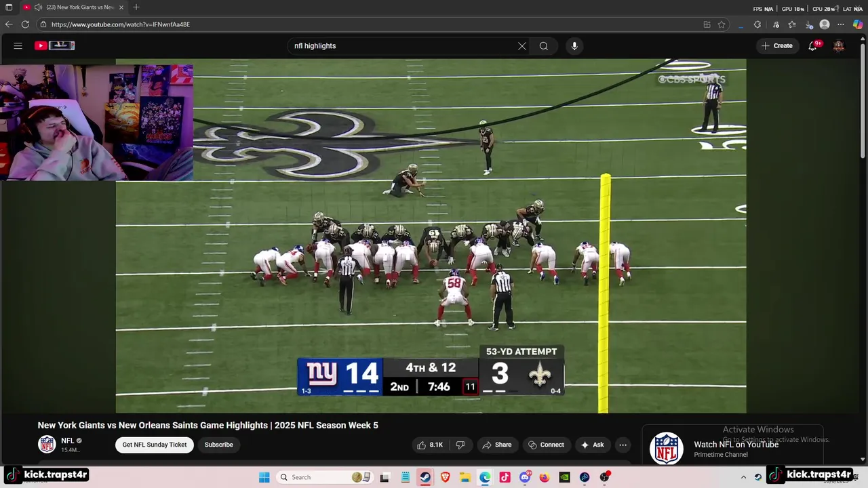
Task: Open the split screen icon in address bar
Action: pos(707,24)
